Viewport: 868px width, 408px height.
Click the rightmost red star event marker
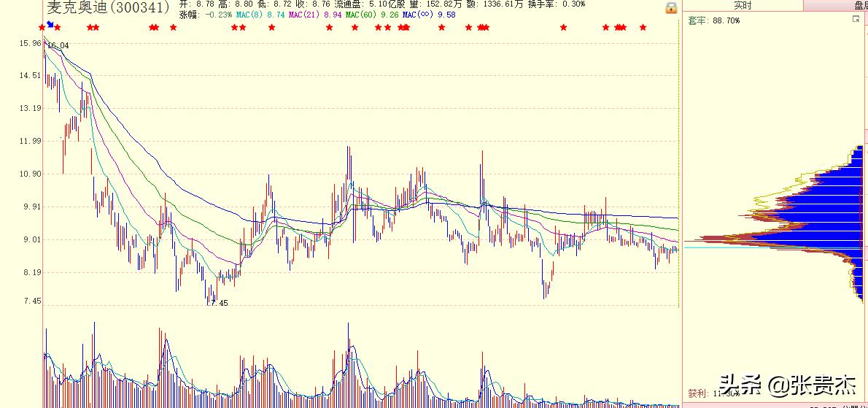tap(643, 27)
